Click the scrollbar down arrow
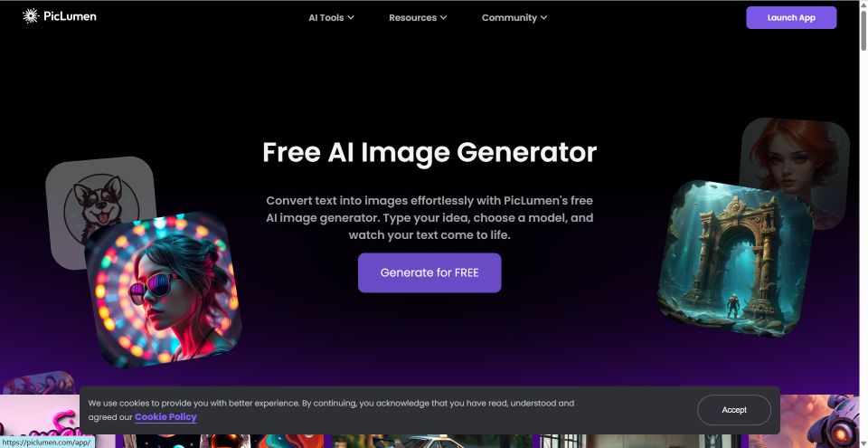Image resolution: width=868 pixels, height=448 pixels. [863, 443]
